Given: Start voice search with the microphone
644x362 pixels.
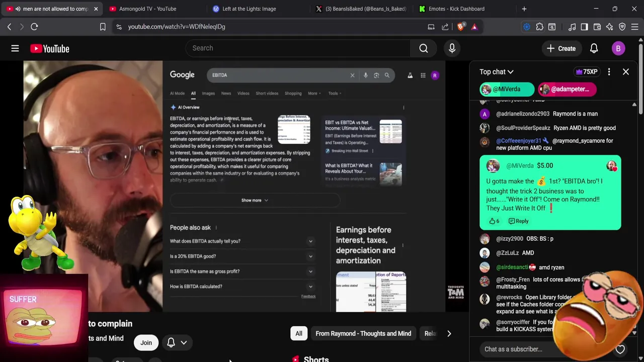Looking at the screenshot, I should (x=452, y=48).
